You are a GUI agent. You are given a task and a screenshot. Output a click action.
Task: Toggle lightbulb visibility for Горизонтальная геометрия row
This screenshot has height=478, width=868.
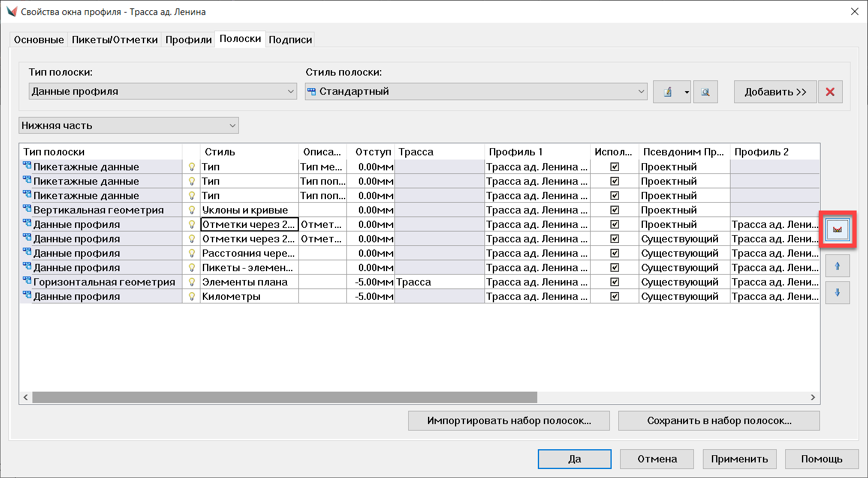(x=191, y=282)
